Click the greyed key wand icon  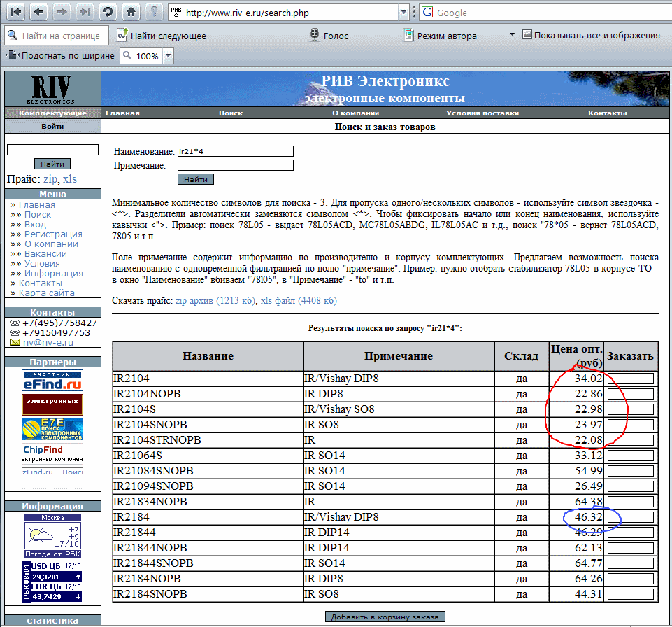click(x=155, y=12)
